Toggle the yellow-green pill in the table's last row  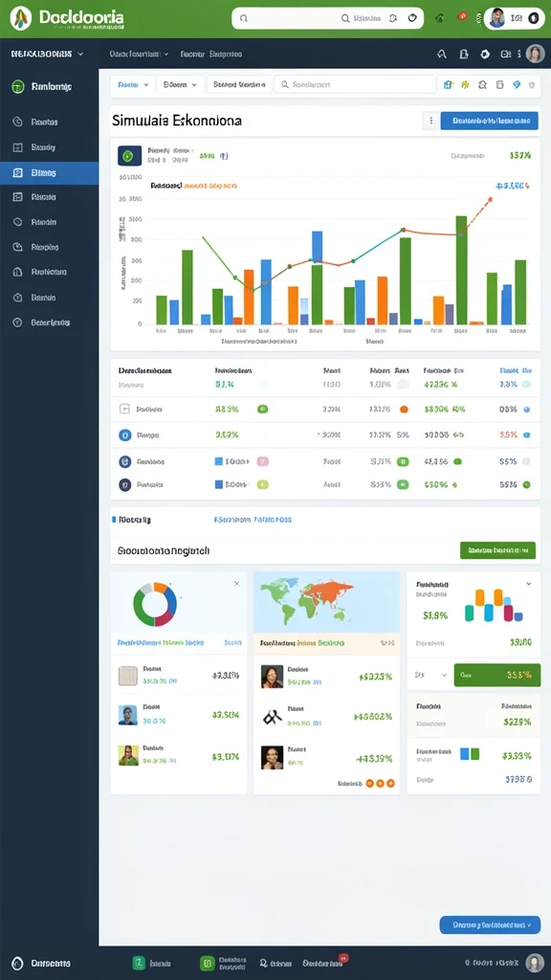coord(262,484)
